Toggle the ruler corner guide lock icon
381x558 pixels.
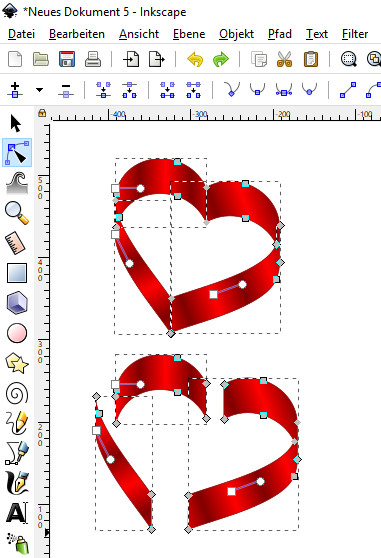click(42, 113)
